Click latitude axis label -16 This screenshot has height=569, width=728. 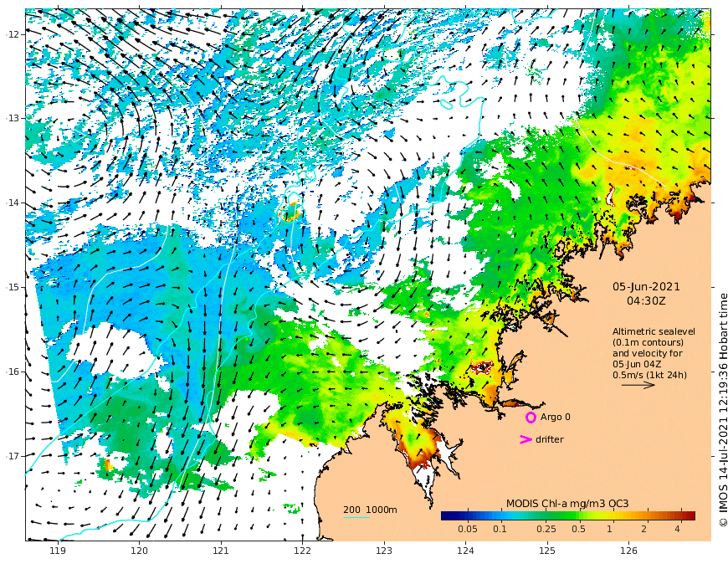click(13, 372)
